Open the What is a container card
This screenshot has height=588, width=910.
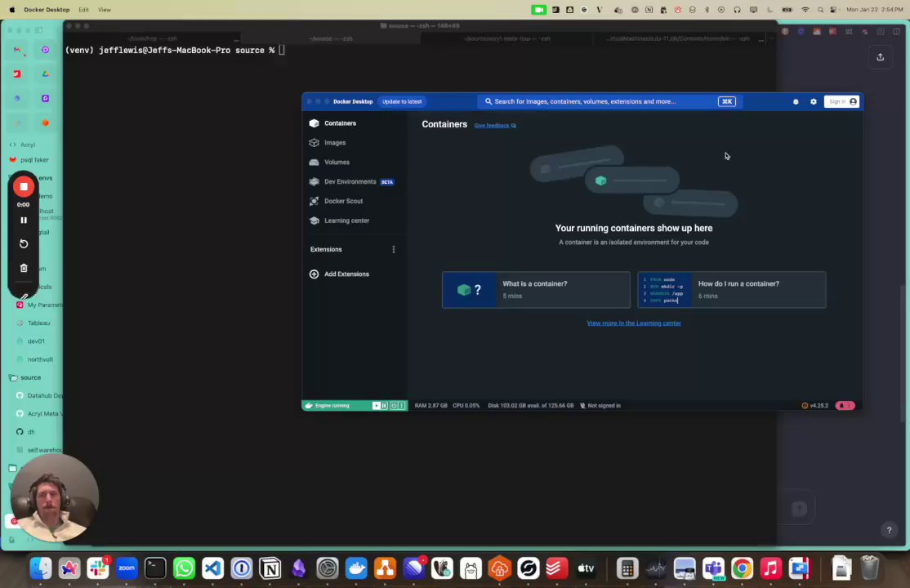click(x=536, y=290)
